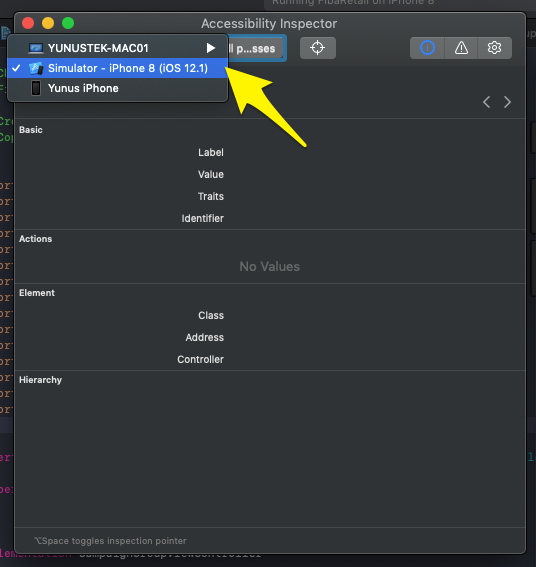Screen dimensions: 536x567
Task: Select YUNUSTEK-MAC01 as the target
Action: point(118,48)
